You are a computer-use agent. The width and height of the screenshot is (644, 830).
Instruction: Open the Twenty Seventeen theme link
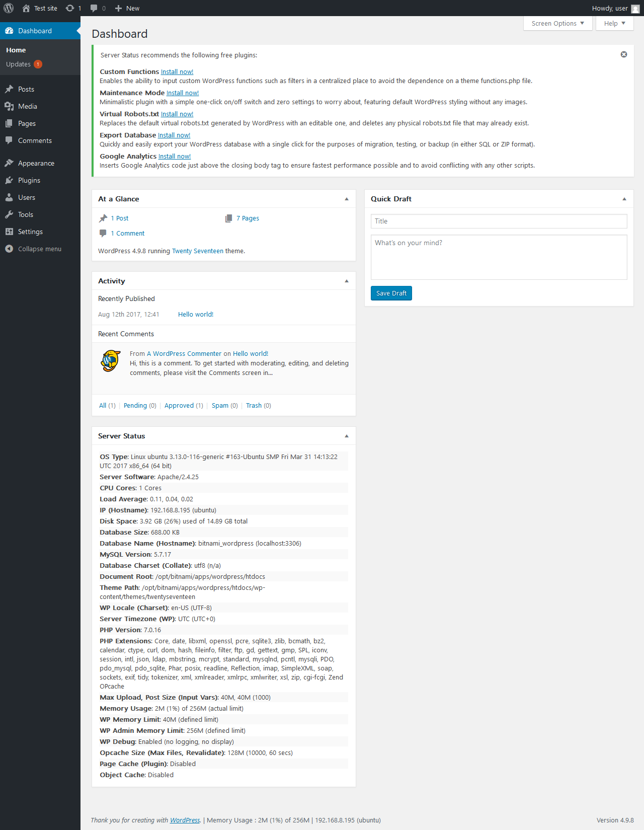click(198, 251)
